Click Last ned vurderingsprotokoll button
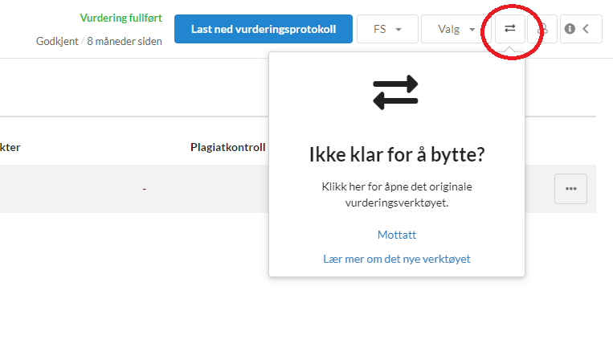The height and width of the screenshot is (364, 613). (264, 29)
